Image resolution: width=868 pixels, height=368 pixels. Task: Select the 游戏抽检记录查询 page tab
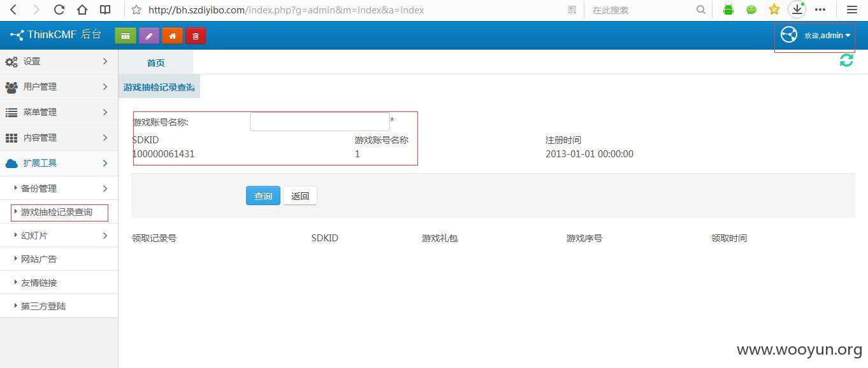[x=159, y=87]
